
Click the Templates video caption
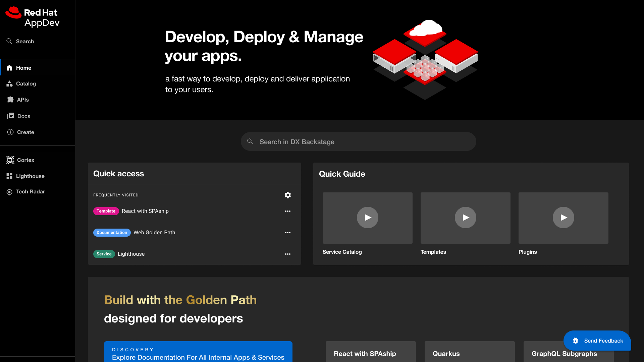click(433, 252)
